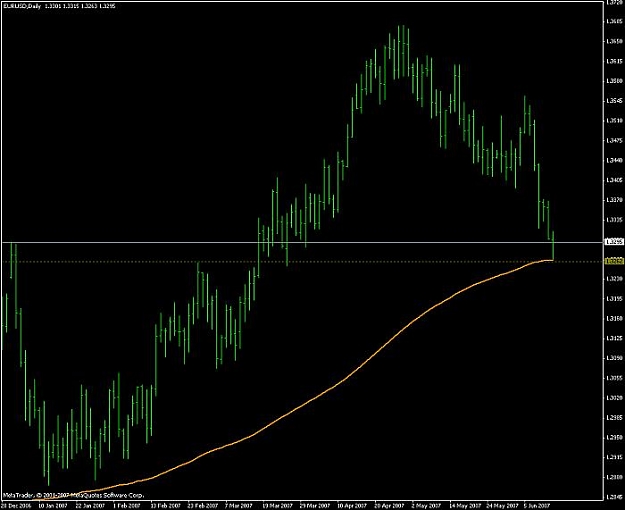Click the white horizontal price level line
The width and height of the screenshot is (625, 510).
[303, 242]
